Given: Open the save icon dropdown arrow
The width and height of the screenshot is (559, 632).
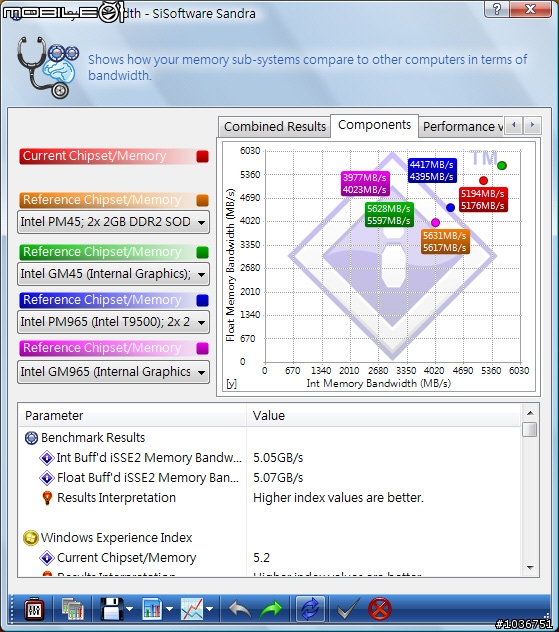Looking at the screenshot, I should (129, 609).
